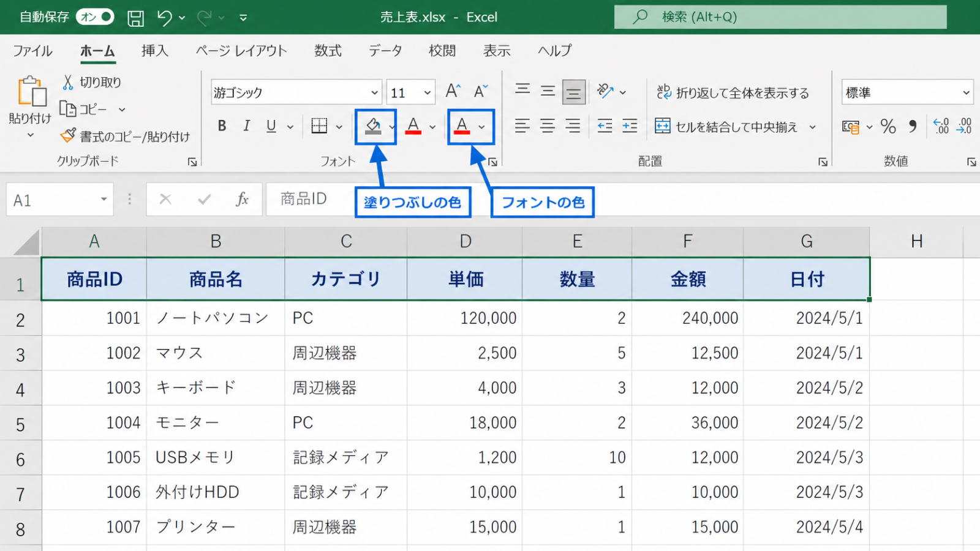Click the Paste (貼り付け) clipboard icon
The height and width of the screenshot is (551, 980).
point(32,91)
